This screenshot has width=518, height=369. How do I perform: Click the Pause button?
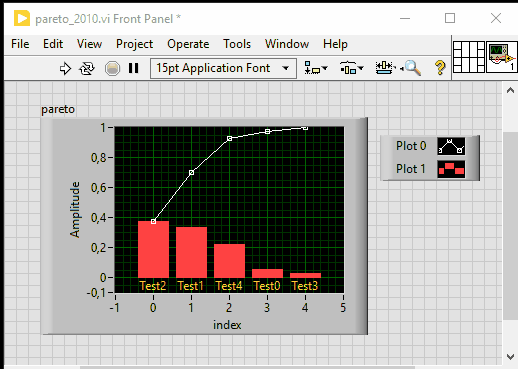[x=134, y=68]
